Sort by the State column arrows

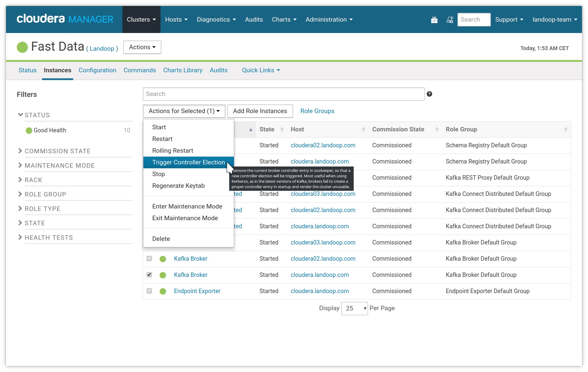(x=282, y=129)
